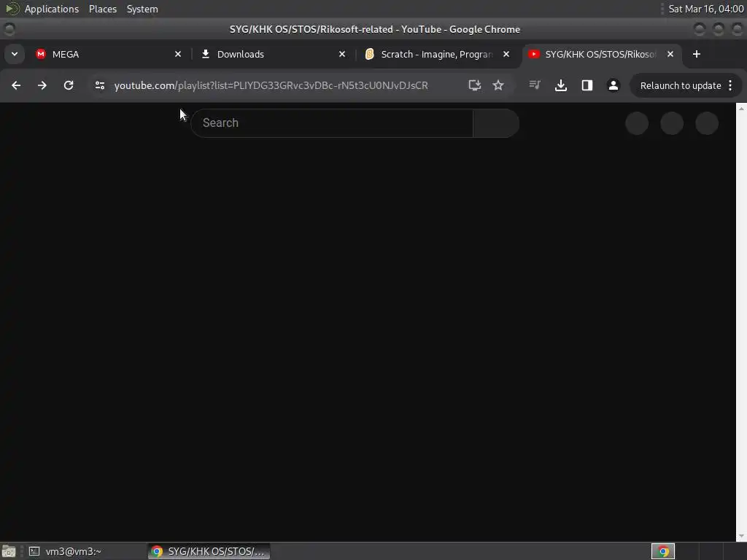Click the MATE logo icon in top panel
The width and height of the screenshot is (747, 560).
tap(12, 9)
